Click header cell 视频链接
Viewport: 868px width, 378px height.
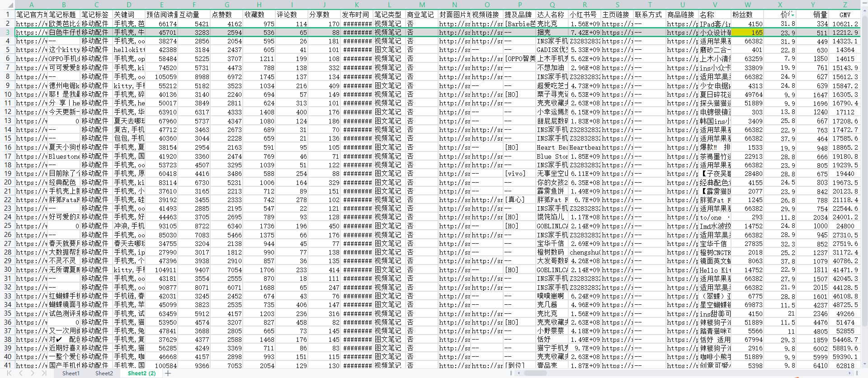point(487,14)
